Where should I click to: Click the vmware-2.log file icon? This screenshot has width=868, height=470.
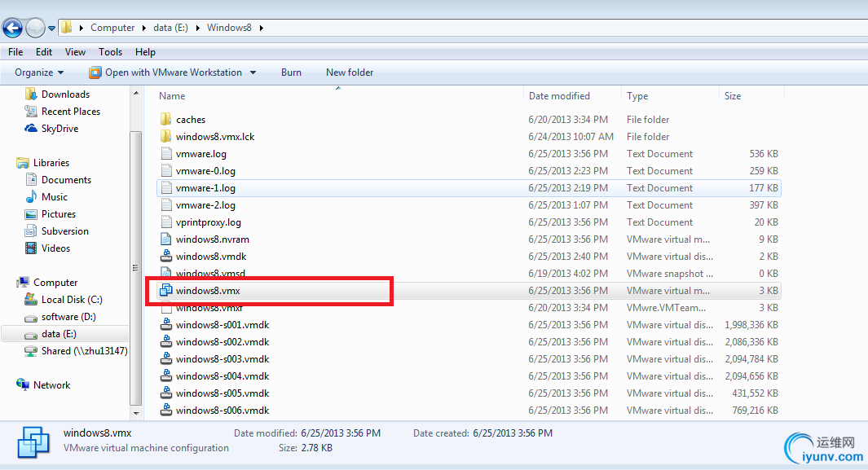(x=166, y=205)
